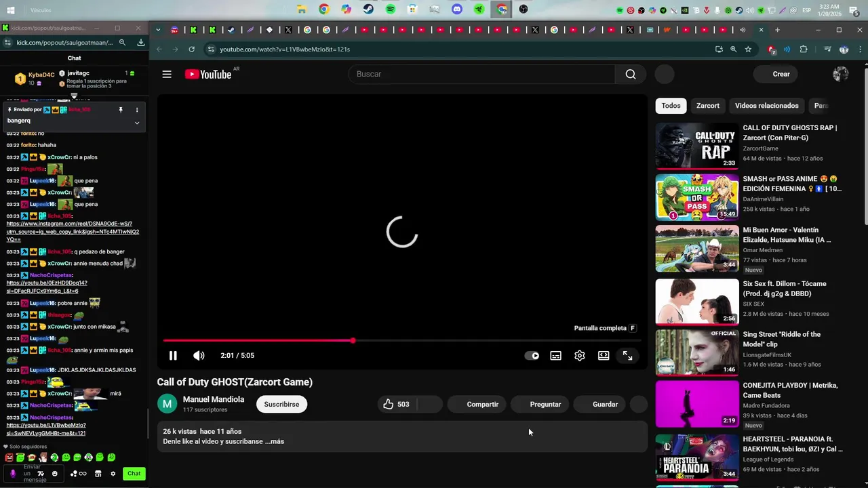Image resolution: width=868 pixels, height=488 pixels.
Task: Open the player settings gear
Action: pos(580,356)
